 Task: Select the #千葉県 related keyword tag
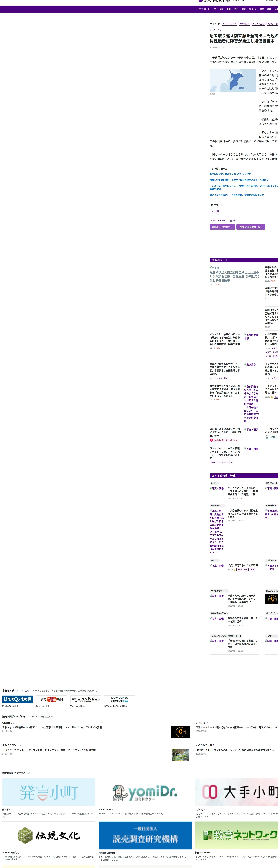215,211
